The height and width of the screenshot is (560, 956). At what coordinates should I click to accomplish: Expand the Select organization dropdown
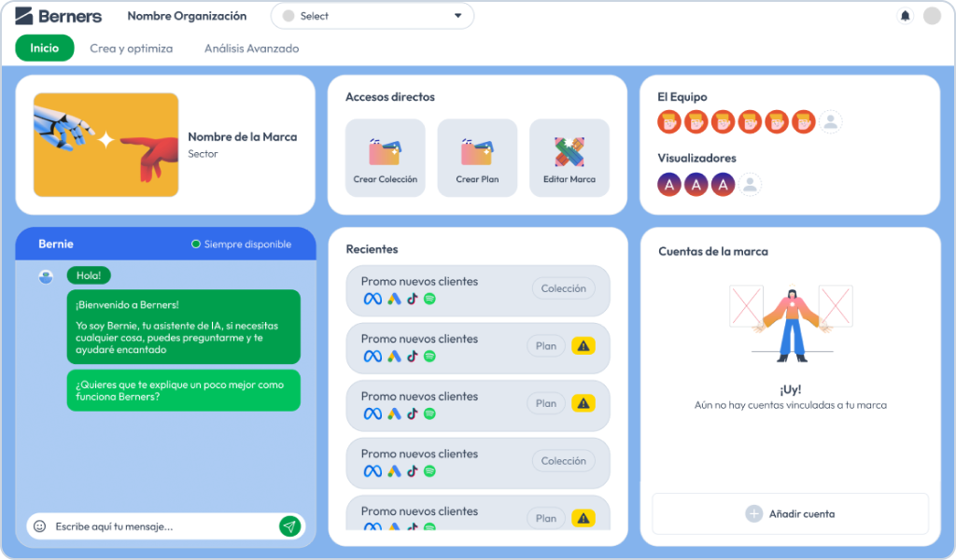(372, 16)
